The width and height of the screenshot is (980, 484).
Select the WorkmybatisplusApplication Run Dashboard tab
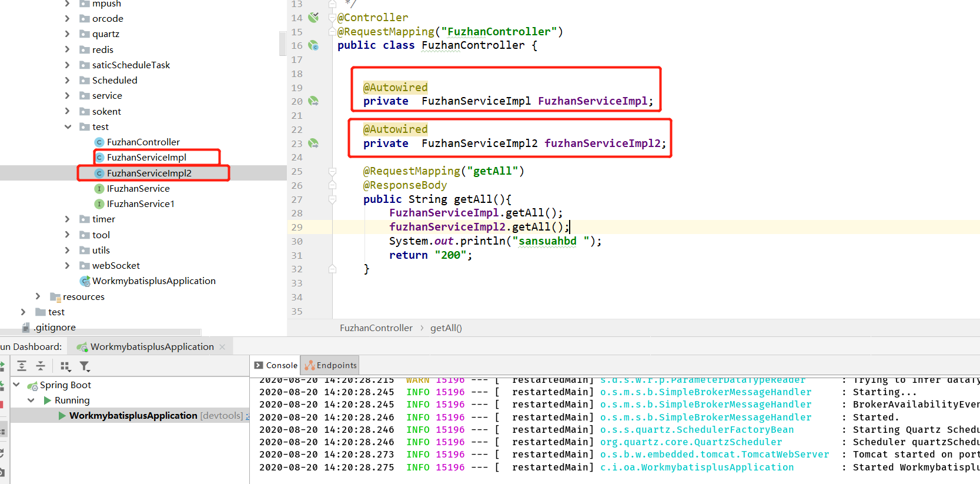tap(152, 346)
